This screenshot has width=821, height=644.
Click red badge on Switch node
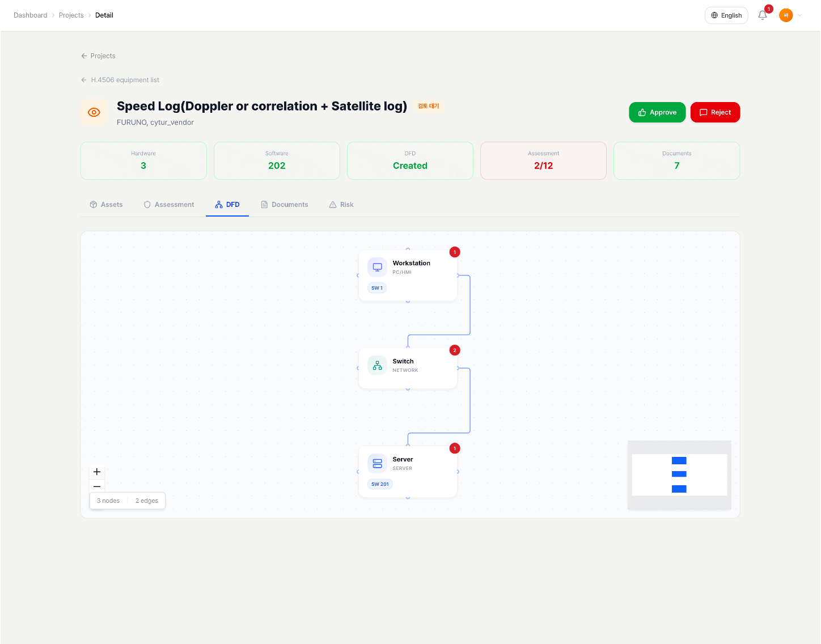pyautogui.click(x=454, y=350)
